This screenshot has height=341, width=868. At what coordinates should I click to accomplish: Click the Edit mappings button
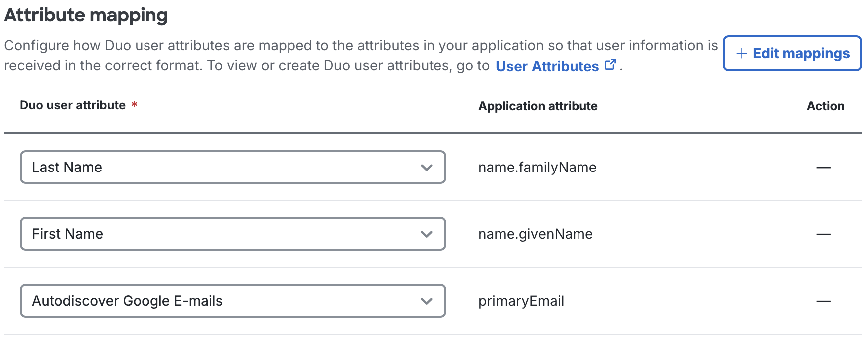[x=792, y=53]
